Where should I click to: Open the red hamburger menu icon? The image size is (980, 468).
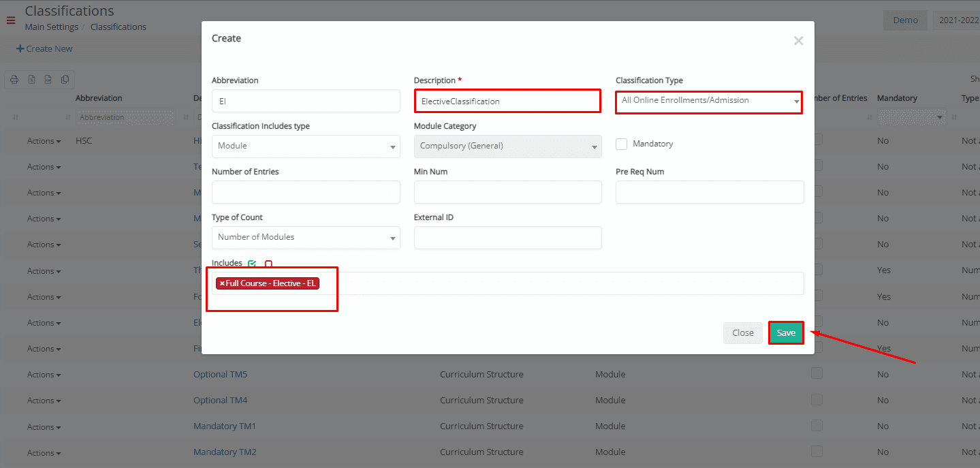[x=10, y=20]
